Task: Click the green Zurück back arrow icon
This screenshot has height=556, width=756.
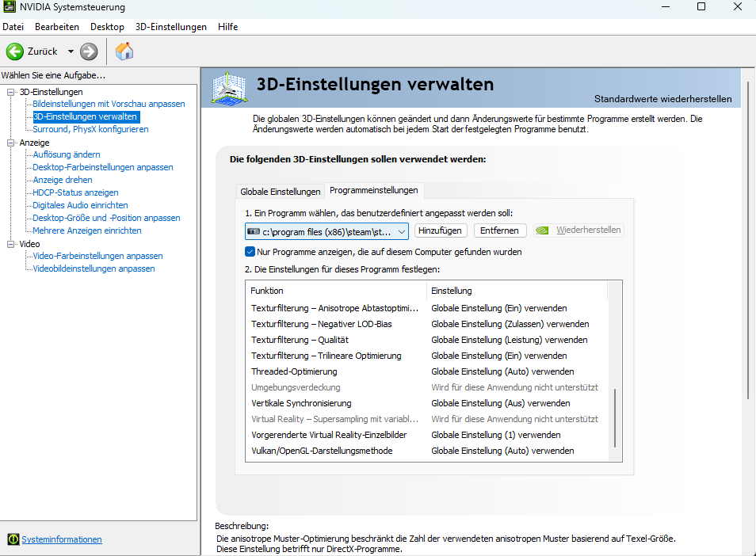Action: pyautogui.click(x=15, y=51)
